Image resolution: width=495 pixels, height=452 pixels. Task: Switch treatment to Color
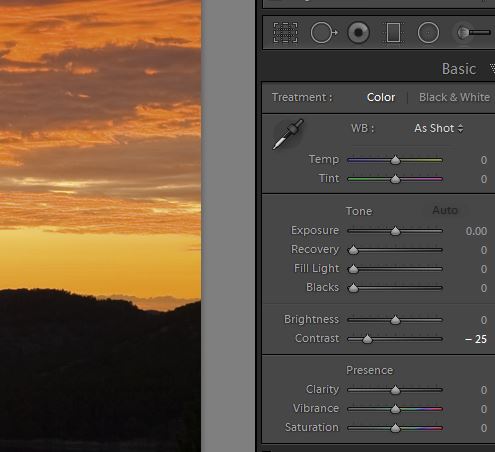pos(381,97)
